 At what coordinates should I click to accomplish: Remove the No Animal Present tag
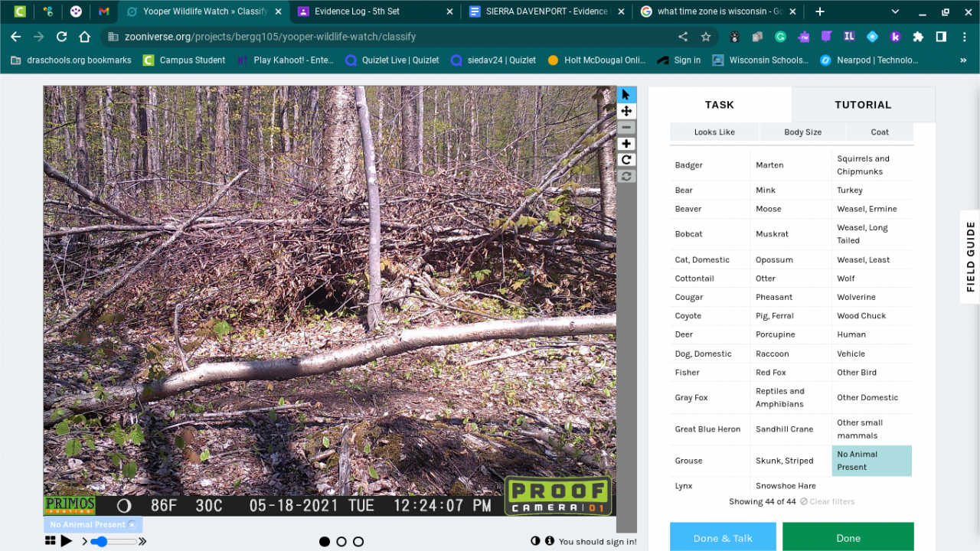click(x=132, y=525)
